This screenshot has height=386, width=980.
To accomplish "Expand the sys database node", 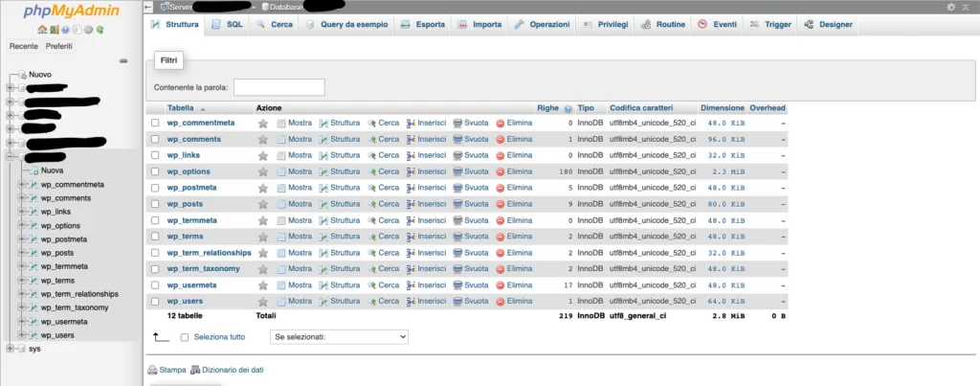I will click(x=10, y=349).
